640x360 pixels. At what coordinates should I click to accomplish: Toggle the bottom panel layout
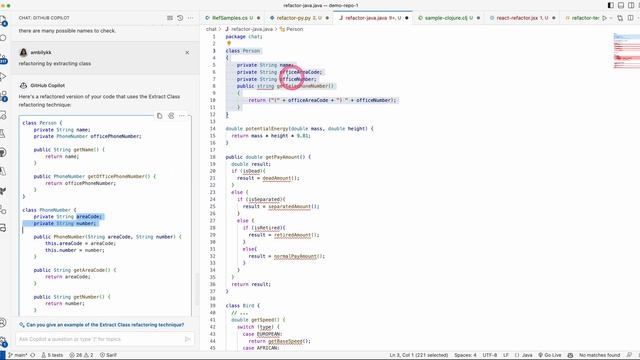pyautogui.click(x=621, y=5)
